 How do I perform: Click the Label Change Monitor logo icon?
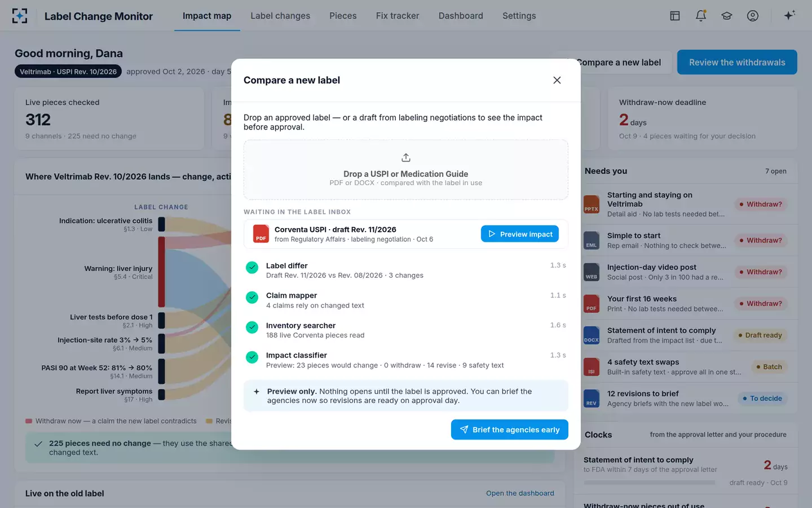[x=20, y=16]
